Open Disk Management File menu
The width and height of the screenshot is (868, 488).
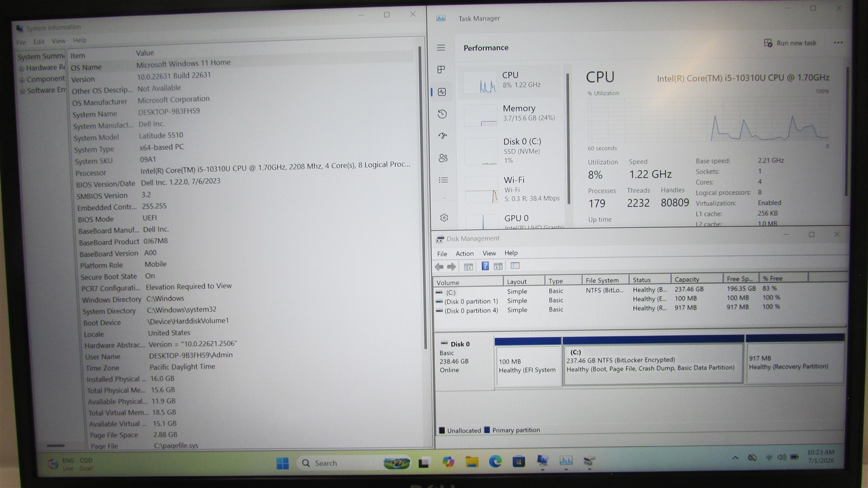pyautogui.click(x=442, y=254)
